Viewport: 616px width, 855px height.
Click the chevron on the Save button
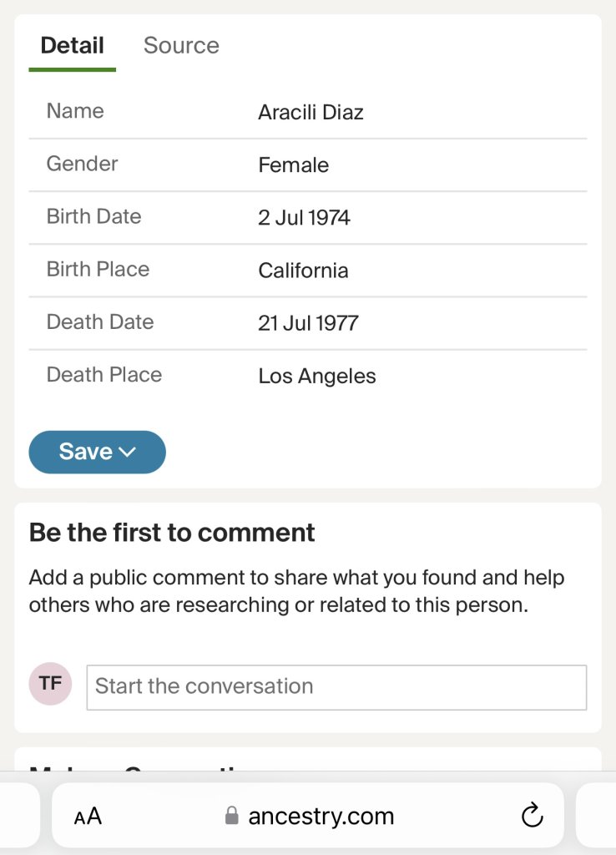click(127, 452)
